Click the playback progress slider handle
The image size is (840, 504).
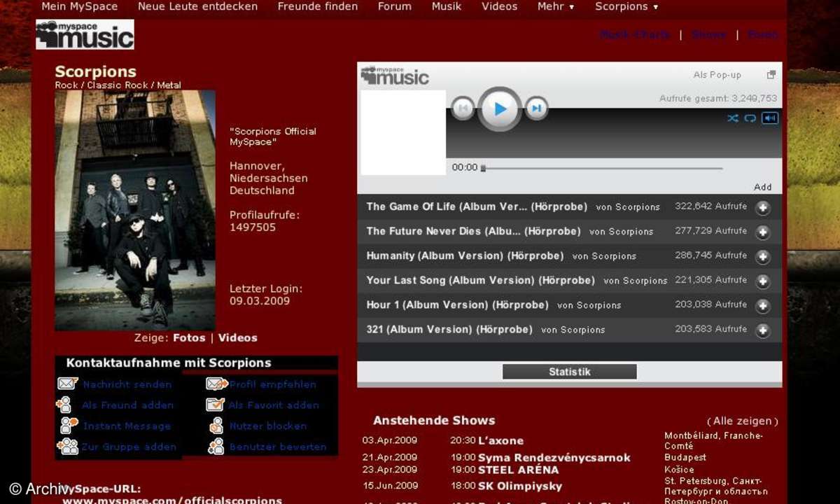coord(483,168)
